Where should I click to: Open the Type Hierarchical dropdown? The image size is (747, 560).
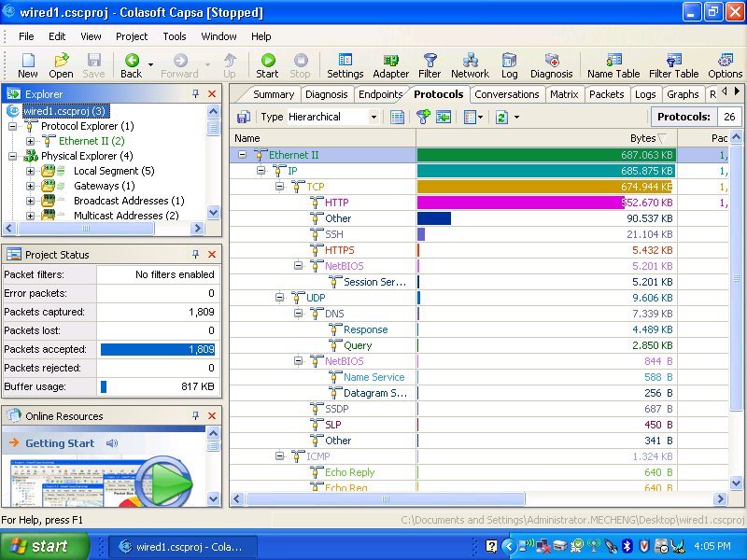pyautogui.click(x=373, y=117)
